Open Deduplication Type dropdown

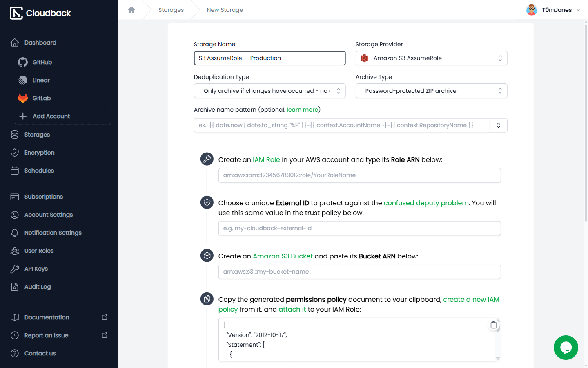pos(269,91)
